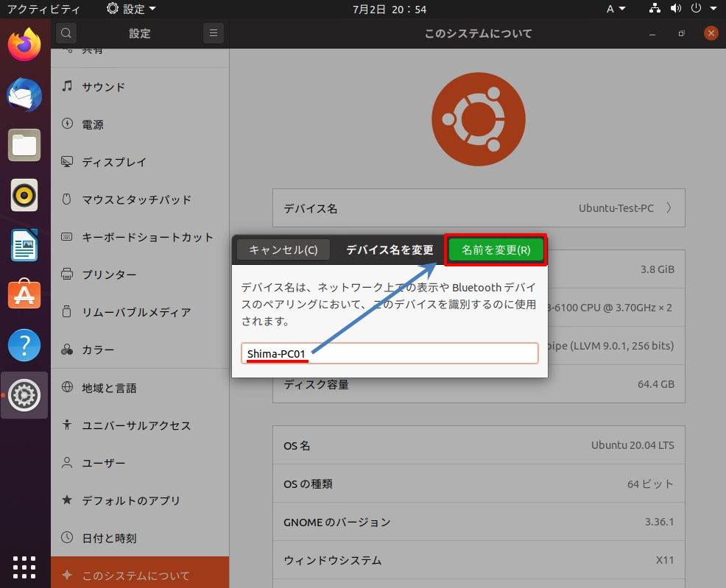Go to ディスプレイ settings
This screenshot has height=588, width=726.
click(x=140, y=162)
